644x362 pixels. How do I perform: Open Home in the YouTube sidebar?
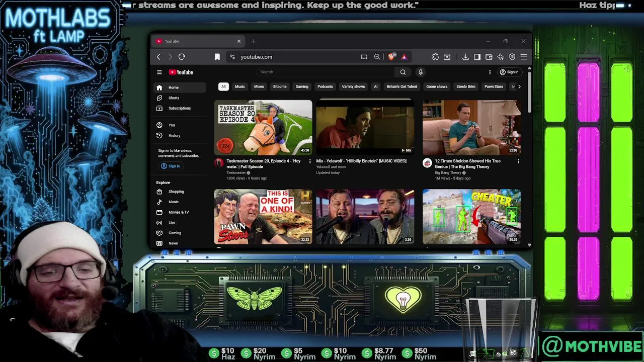(180, 87)
